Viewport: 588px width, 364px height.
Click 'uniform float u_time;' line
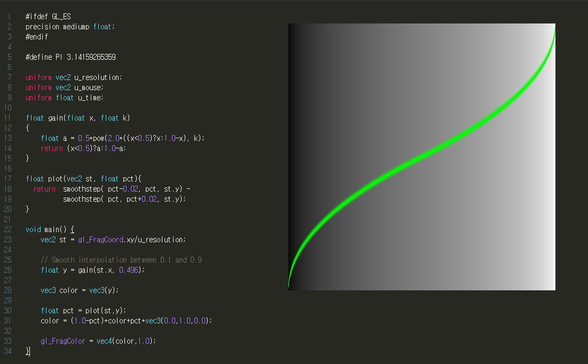pyautogui.click(x=65, y=98)
